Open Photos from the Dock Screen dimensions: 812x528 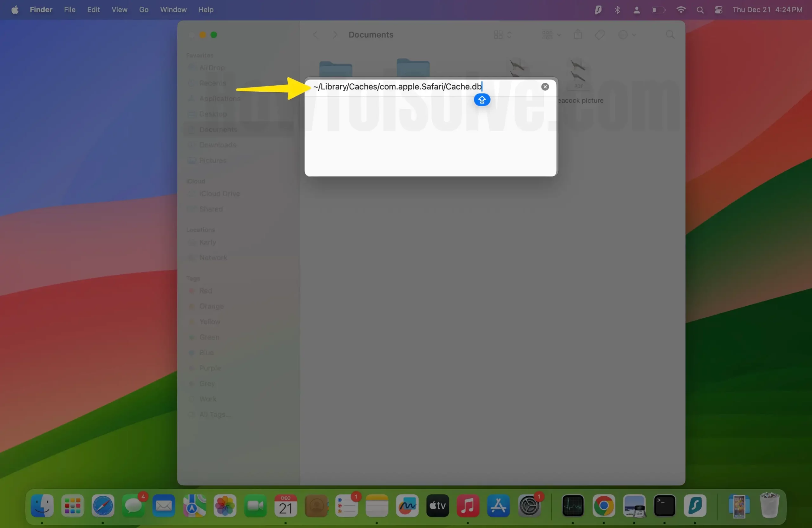tap(225, 505)
